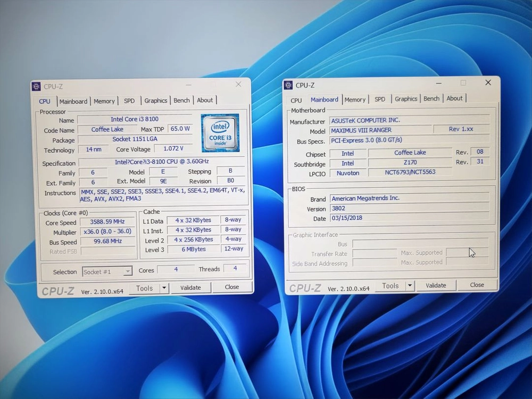Click the Ext. Model value '9E'
This screenshot has height=399, width=532.
[163, 181]
